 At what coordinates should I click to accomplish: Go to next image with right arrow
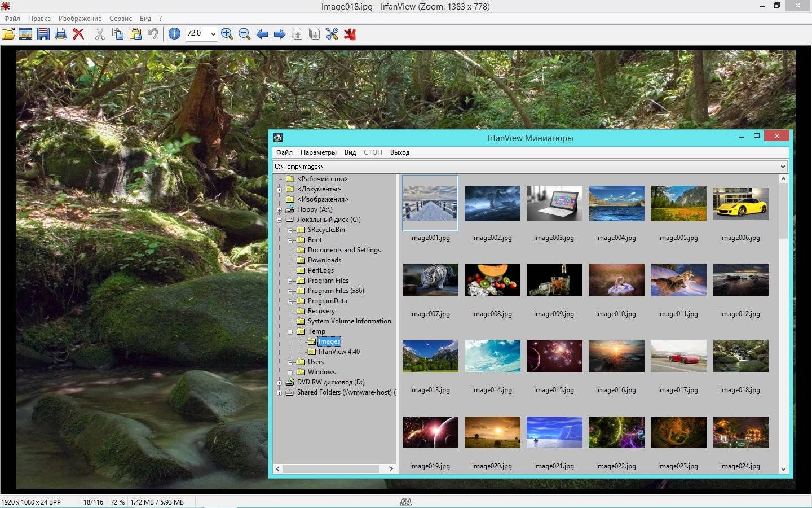point(280,34)
